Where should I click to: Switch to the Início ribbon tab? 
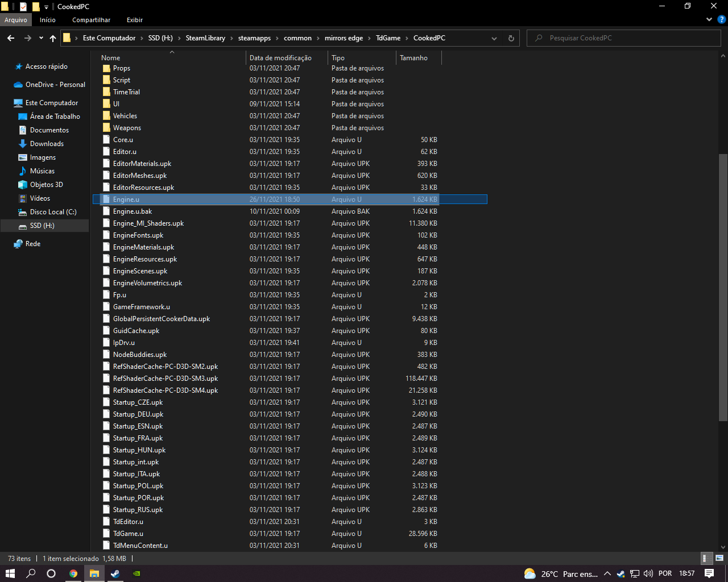(x=48, y=20)
